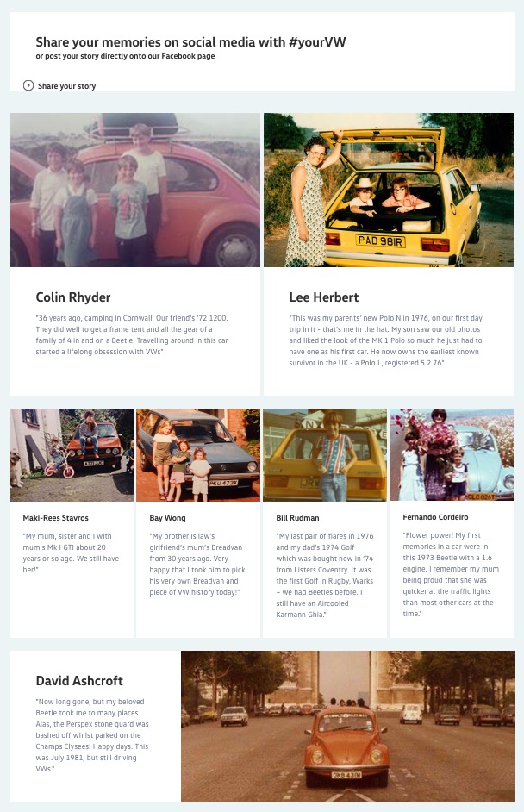This screenshot has height=812, width=524.
Task: Click the Bay Wong name
Action: (168, 518)
